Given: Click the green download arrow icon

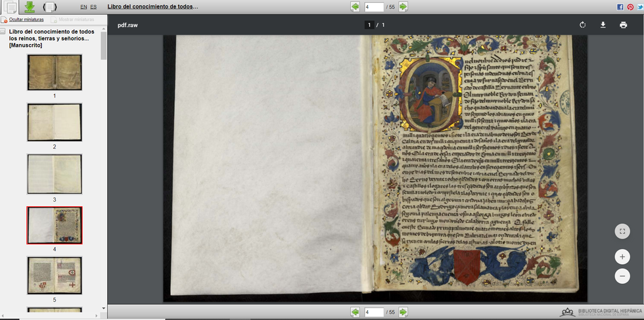Looking at the screenshot, I should 30,7.
